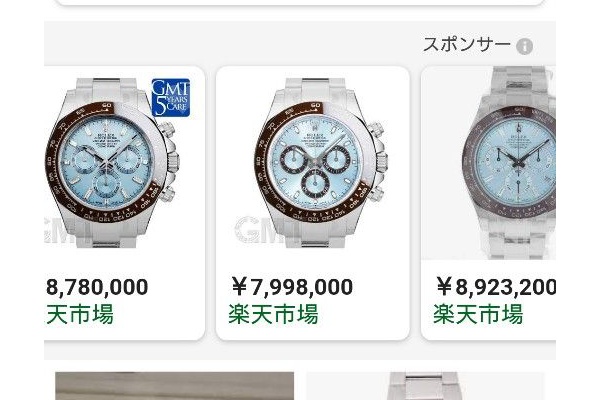This screenshot has height=400, width=600.
Task: Click the 8,780,000 price text
Action: (97, 287)
